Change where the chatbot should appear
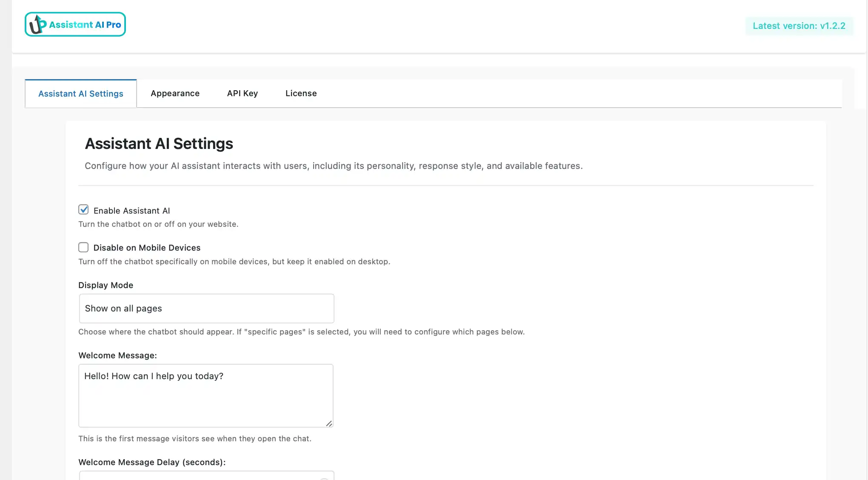Screen dimensions: 868x480 [x=206, y=308]
